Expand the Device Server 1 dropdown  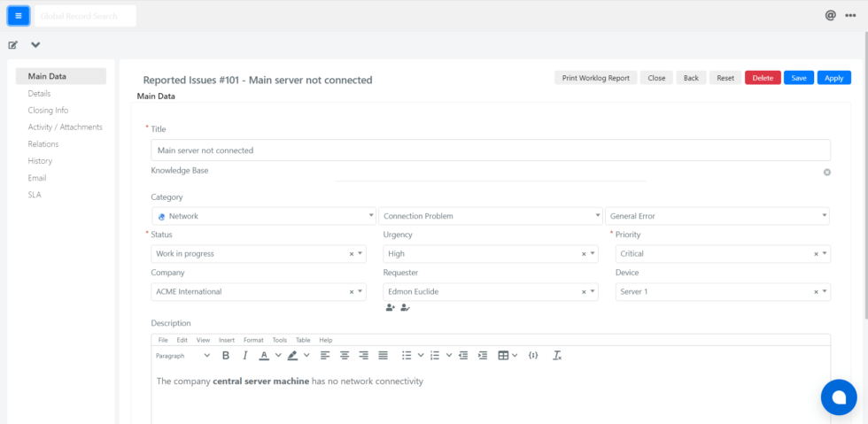tap(825, 291)
